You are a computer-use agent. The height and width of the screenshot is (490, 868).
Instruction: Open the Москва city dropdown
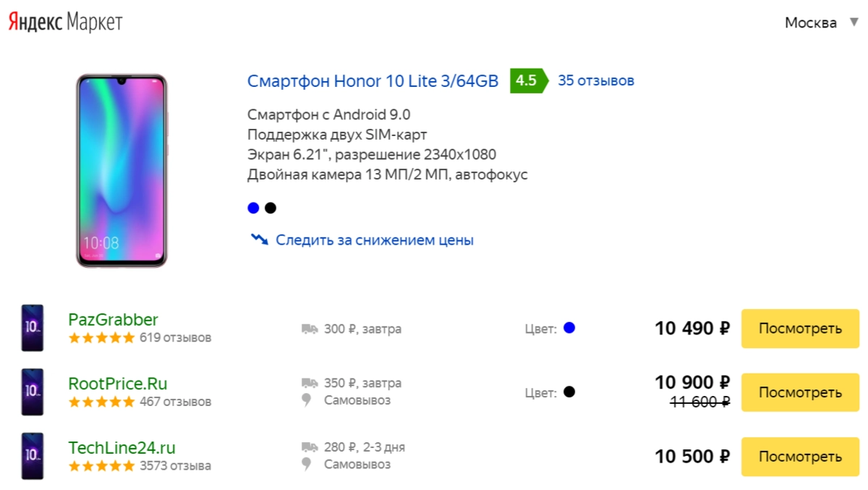coord(821,22)
